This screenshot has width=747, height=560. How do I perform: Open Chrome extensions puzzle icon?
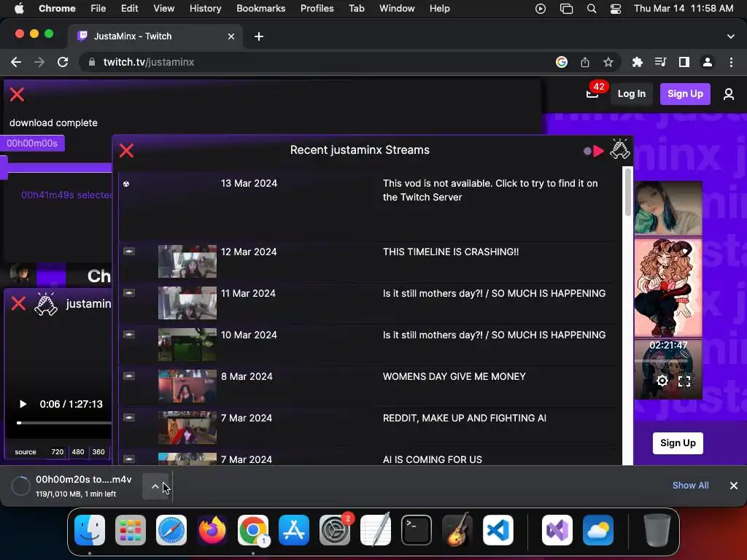(x=638, y=62)
